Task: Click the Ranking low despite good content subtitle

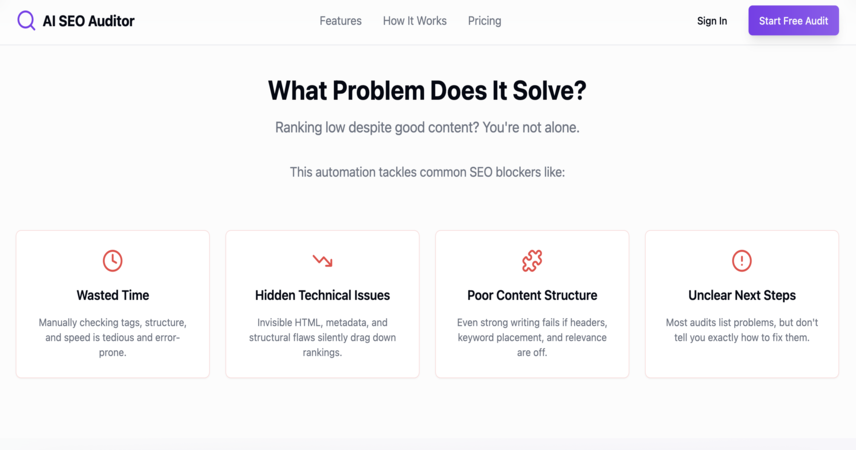Action: 427,128
